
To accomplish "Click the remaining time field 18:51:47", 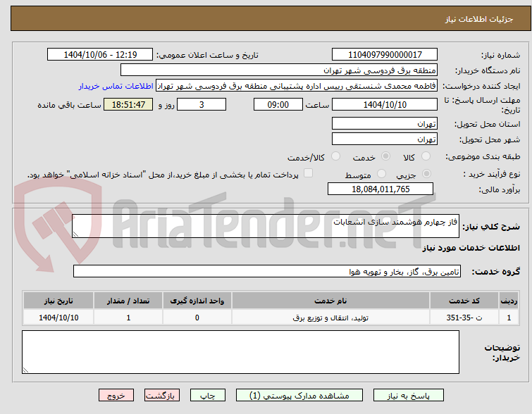I will coord(128,104).
